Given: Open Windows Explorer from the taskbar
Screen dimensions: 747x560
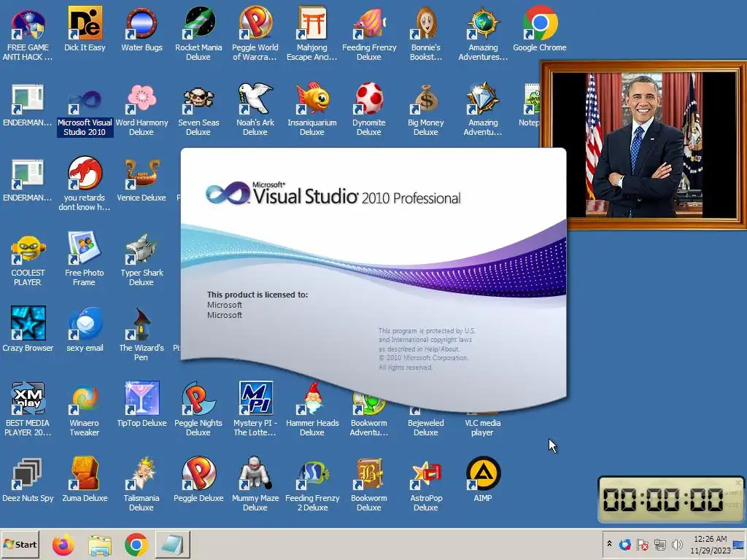Looking at the screenshot, I should click(99, 545).
